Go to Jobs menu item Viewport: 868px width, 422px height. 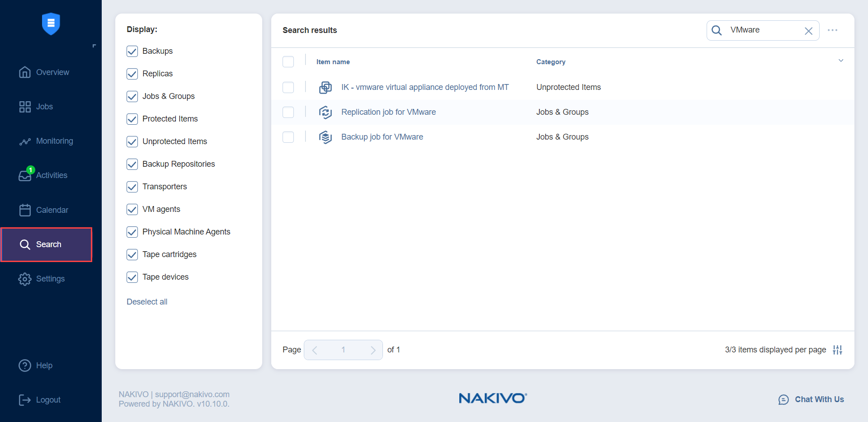click(44, 107)
